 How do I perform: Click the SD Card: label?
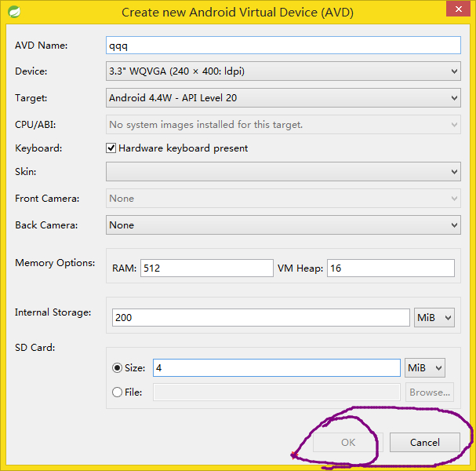coord(35,347)
